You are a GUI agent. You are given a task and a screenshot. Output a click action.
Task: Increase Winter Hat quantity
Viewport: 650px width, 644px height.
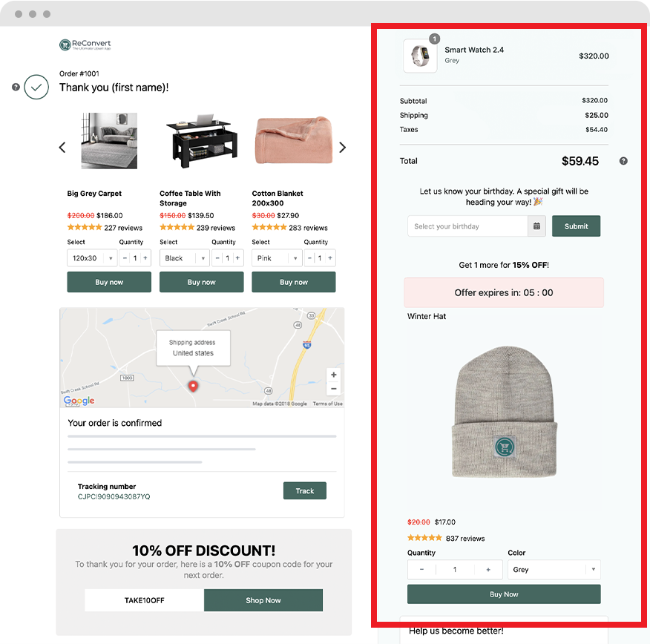pos(488,569)
